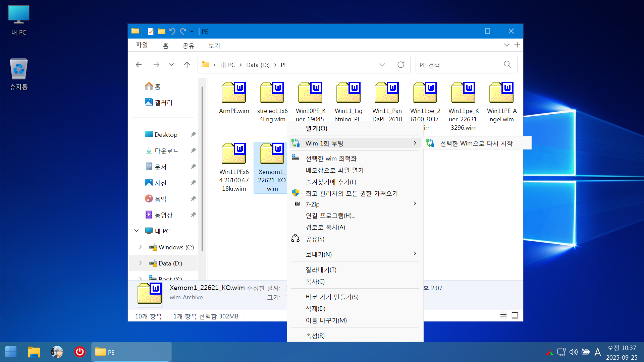Image resolution: width=644 pixels, height=362 pixels.
Task: Switch to large icons view button
Action: click(515, 315)
